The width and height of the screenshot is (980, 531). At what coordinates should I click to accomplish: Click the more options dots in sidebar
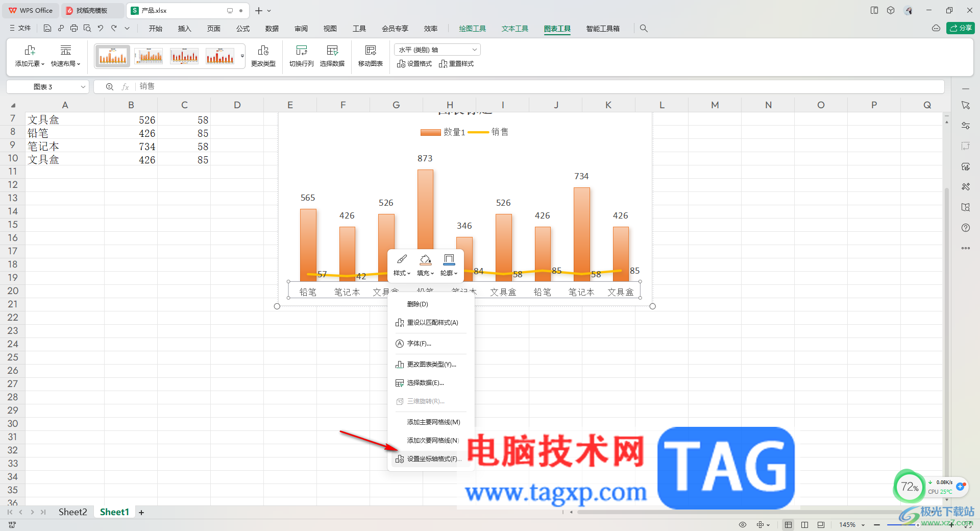click(x=966, y=248)
